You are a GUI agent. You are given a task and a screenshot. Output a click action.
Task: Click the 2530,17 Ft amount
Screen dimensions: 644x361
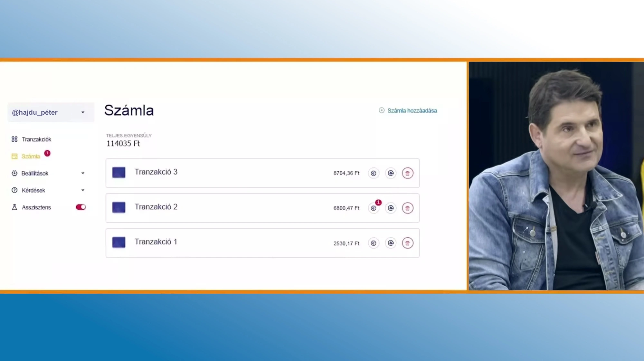(346, 243)
